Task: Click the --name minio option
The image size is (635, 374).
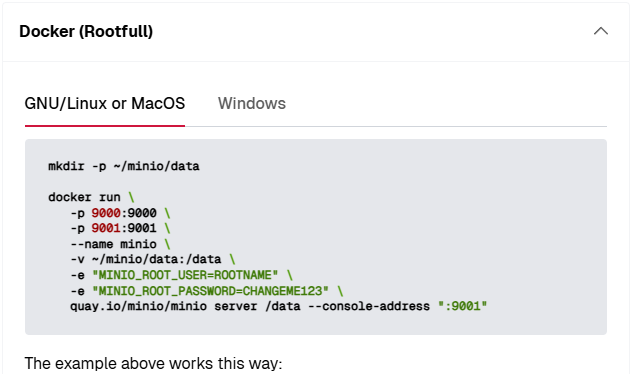Action: click(113, 244)
